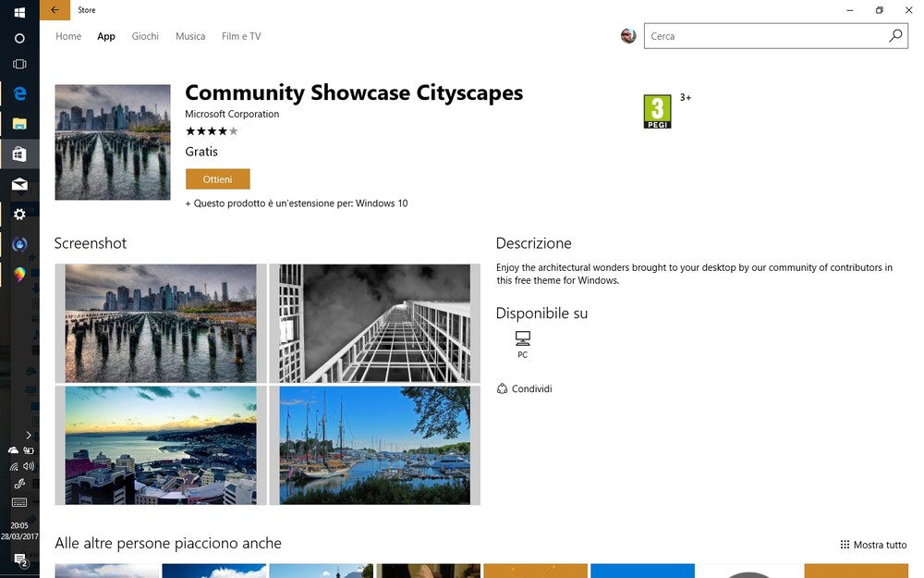Image resolution: width=924 pixels, height=578 pixels.
Task: Click the Microsoft Corporation publisher link
Action: (232, 114)
